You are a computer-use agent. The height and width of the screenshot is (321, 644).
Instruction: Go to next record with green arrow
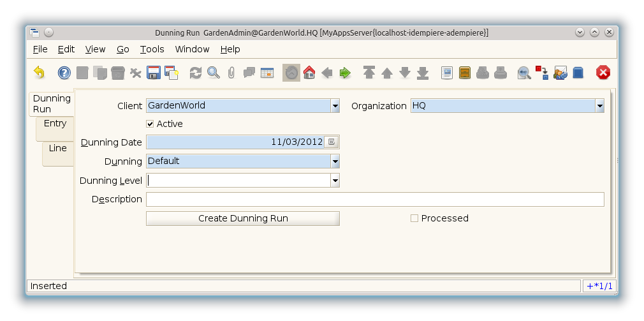point(345,73)
